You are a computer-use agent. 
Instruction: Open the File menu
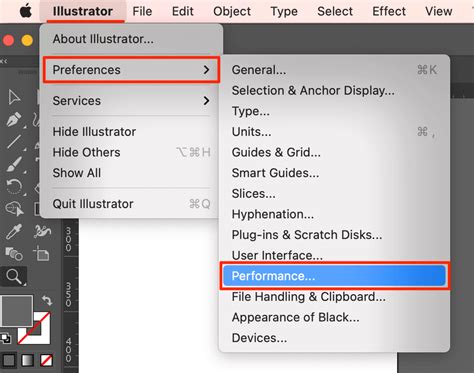[x=142, y=11]
